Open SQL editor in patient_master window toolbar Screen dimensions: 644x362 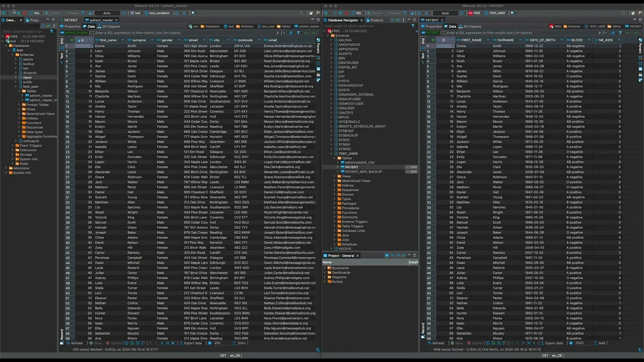click(35, 13)
